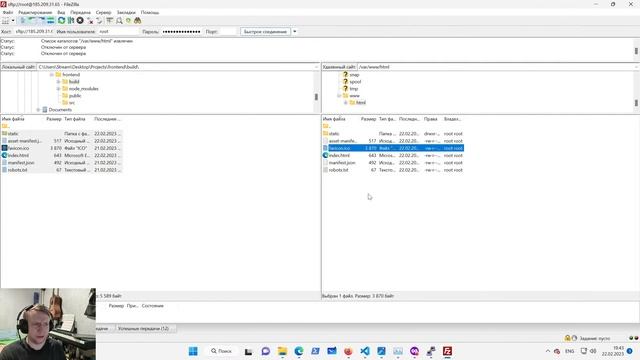Collapse the www folder in remote tree
Viewport: 640px width, 360px height.
(339, 96)
